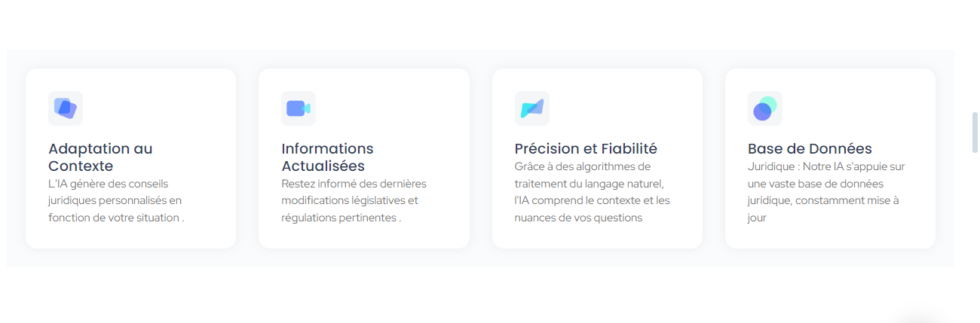Click the scrollbar track above the thumb
Image resolution: width=980 pixels, height=323 pixels.
pyautogui.click(x=975, y=56)
